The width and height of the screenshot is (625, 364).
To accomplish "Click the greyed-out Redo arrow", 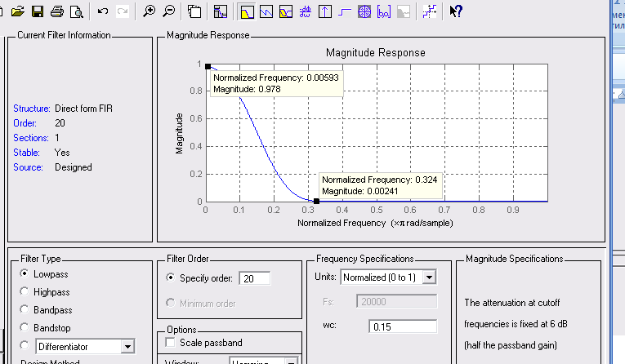I will [x=123, y=11].
